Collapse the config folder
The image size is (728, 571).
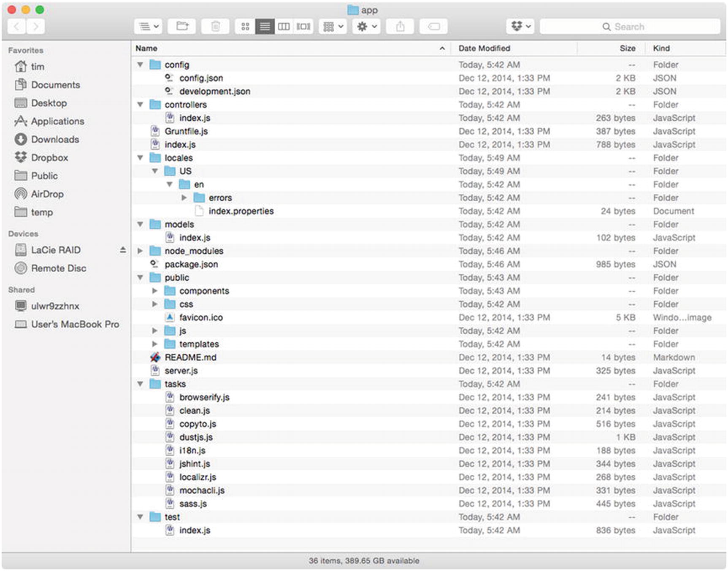pyautogui.click(x=140, y=65)
